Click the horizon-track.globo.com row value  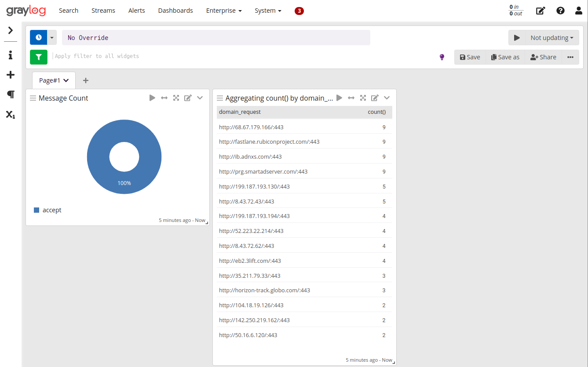(265, 291)
